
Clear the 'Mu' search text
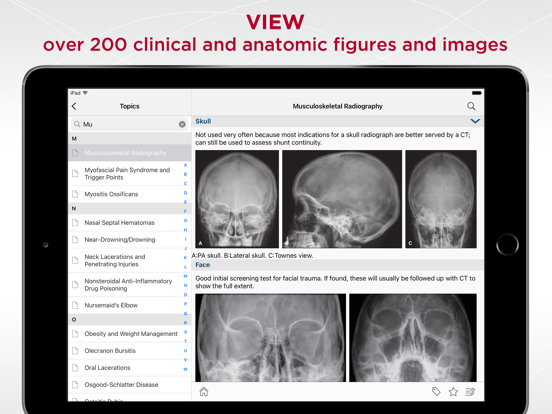[182, 124]
